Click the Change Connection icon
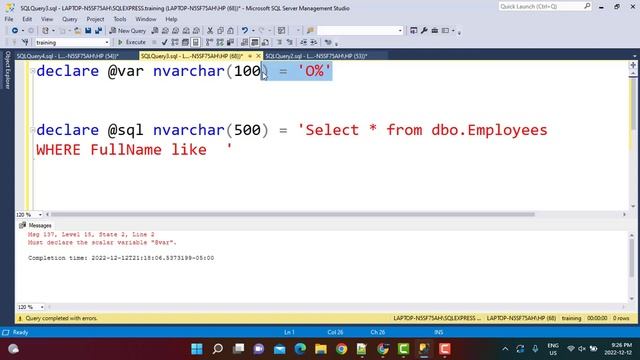 click(25, 42)
